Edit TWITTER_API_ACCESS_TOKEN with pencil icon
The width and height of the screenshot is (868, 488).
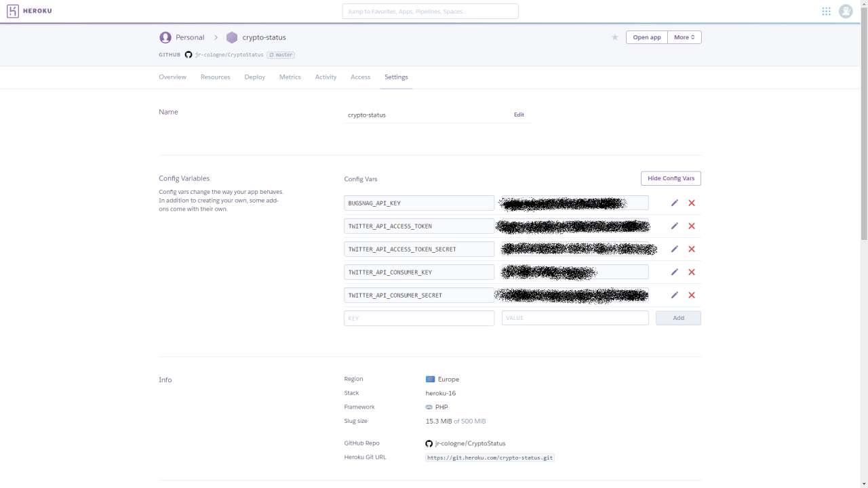(674, 226)
